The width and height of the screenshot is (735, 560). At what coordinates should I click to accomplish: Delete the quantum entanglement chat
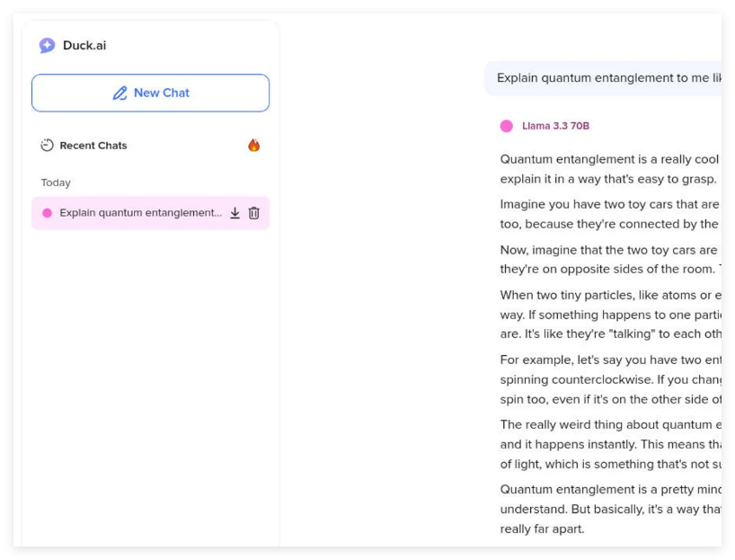[254, 213]
